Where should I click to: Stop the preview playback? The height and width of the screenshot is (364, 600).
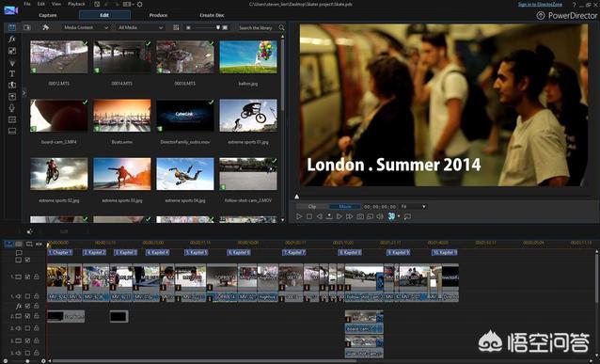(309, 216)
